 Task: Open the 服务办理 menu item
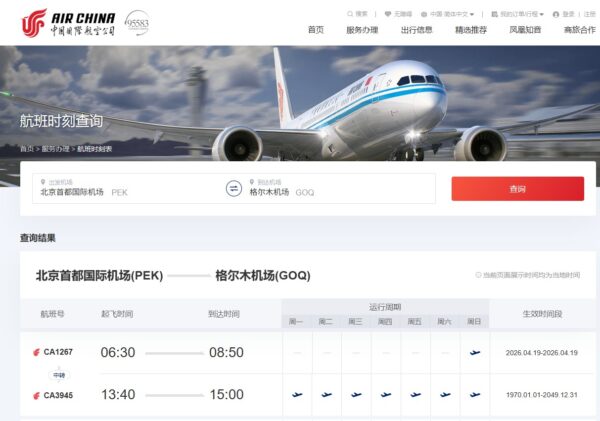[362, 30]
